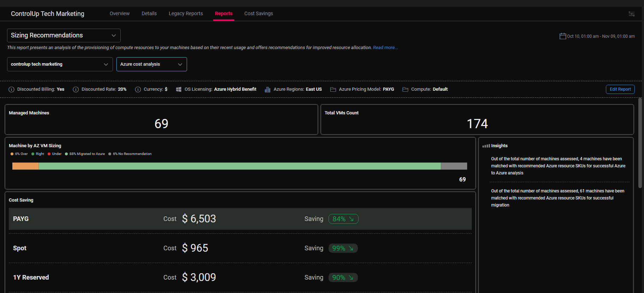The image size is (644, 293).
Task: Click the green Migrated to Azure bar segment
Action: 240,166
